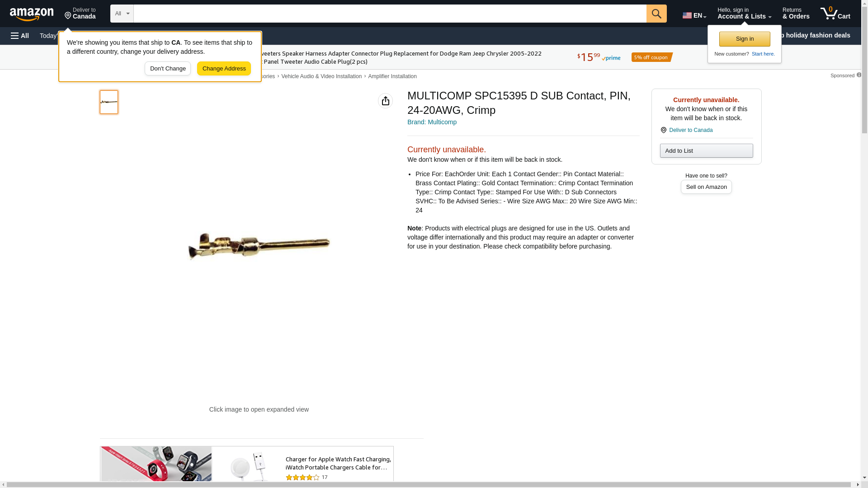Click Don't Change button

coord(168,69)
